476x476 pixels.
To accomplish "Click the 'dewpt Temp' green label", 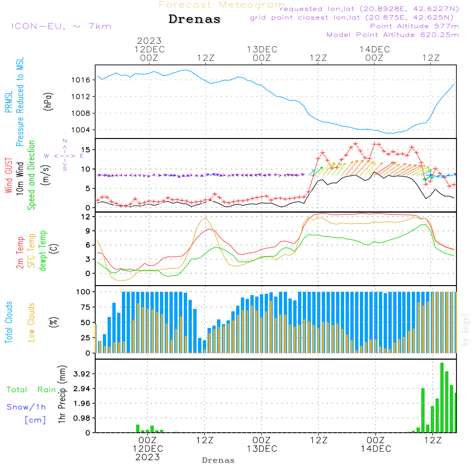I will tap(42, 250).
